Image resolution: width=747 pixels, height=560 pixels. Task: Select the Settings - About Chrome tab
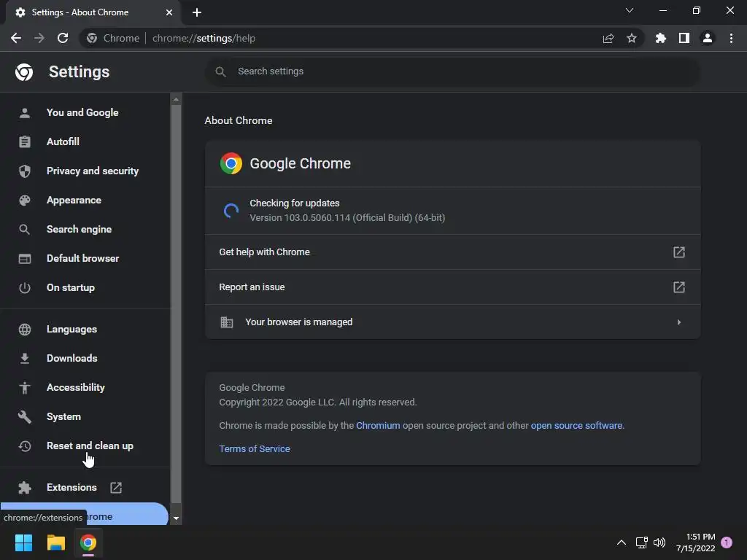tap(93, 12)
